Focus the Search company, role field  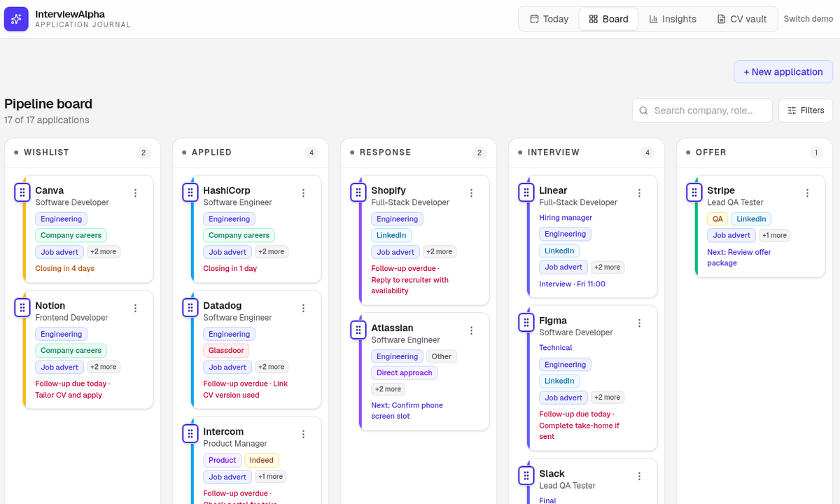702,110
